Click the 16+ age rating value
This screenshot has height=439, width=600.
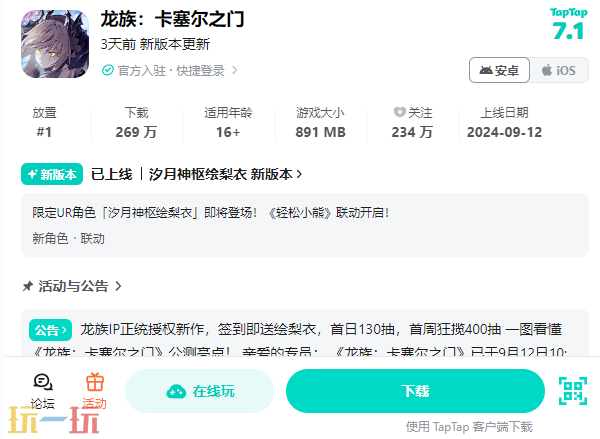[228, 132]
